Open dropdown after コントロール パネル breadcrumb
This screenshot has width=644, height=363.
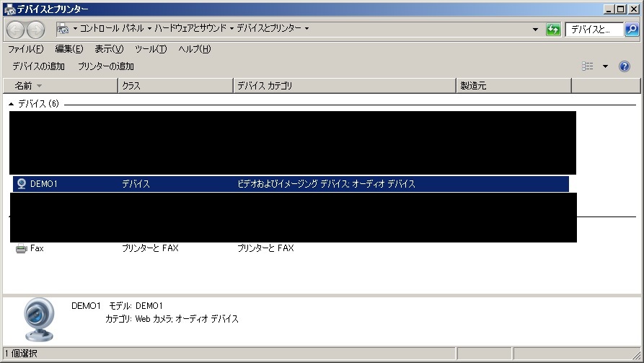[x=149, y=28]
